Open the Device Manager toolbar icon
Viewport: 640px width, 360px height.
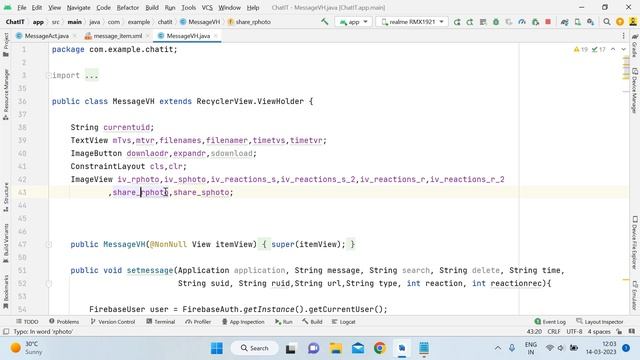[x=578, y=22]
